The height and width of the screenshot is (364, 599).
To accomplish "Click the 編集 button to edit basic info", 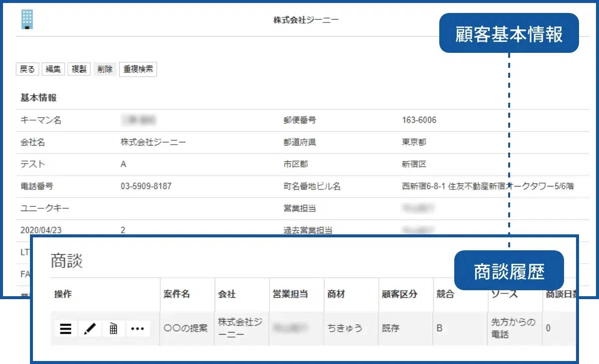I will click(x=53, y=69).
